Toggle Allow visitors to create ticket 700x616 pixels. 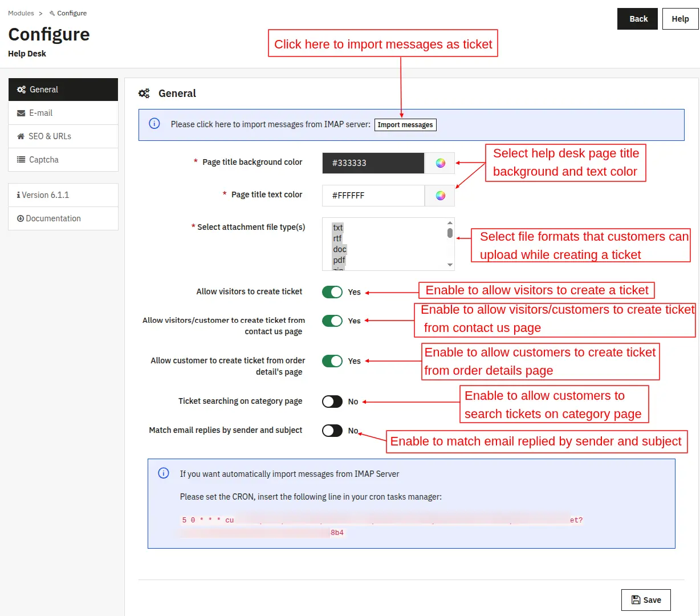pyautogui.click(x=332, y=292)
